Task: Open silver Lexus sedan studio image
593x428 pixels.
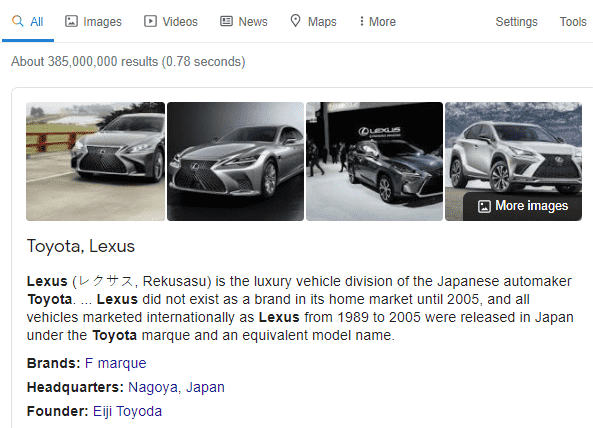Action: tap(235, 161)
